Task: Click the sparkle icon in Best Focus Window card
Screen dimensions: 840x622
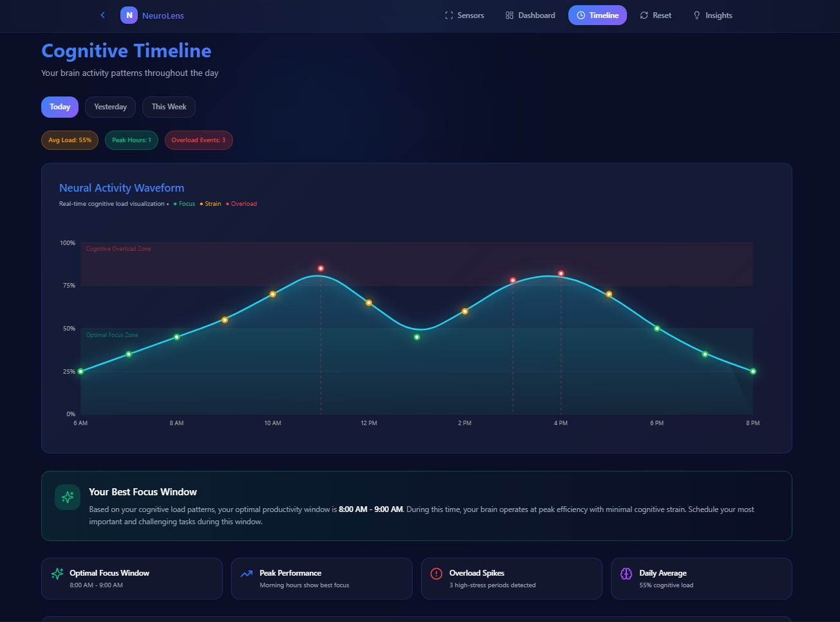Action: [68, 497]
